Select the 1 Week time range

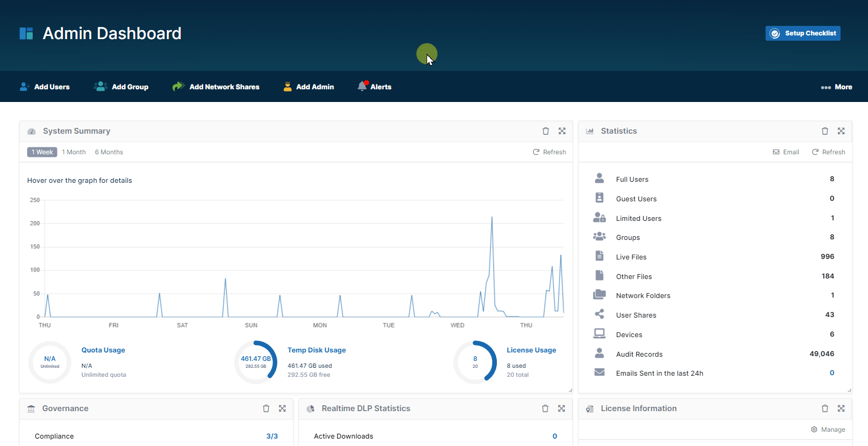(x=42, y=152)
